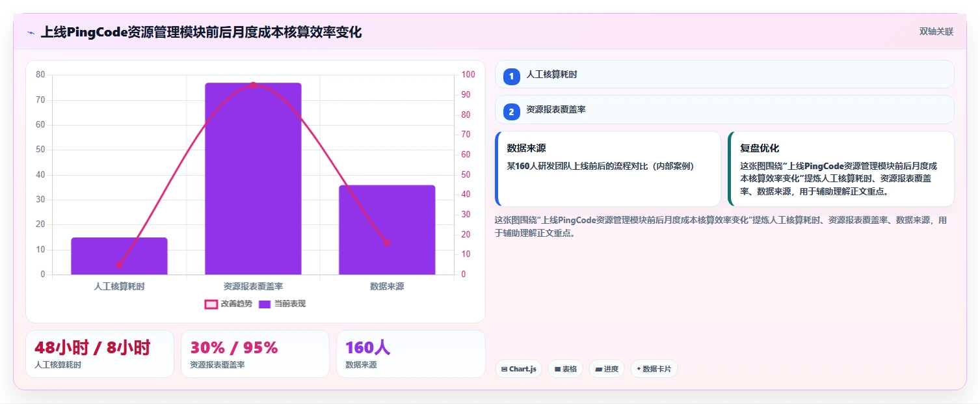Click the 30% / 95% stat card

point(255,354)
